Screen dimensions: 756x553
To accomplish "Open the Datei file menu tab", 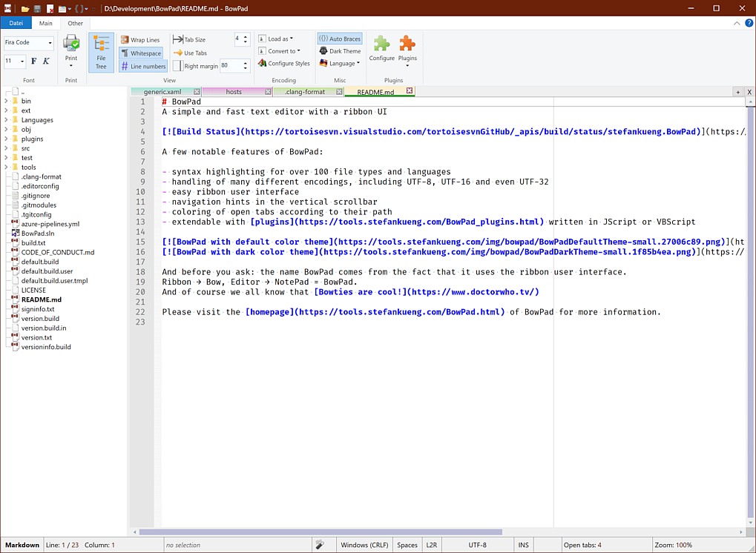I will click(16, 23).
